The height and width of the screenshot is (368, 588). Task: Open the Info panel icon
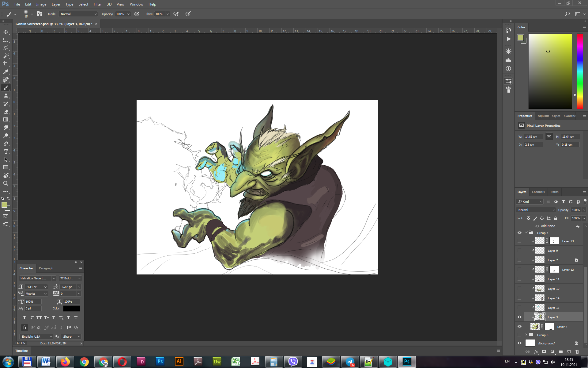508,69
